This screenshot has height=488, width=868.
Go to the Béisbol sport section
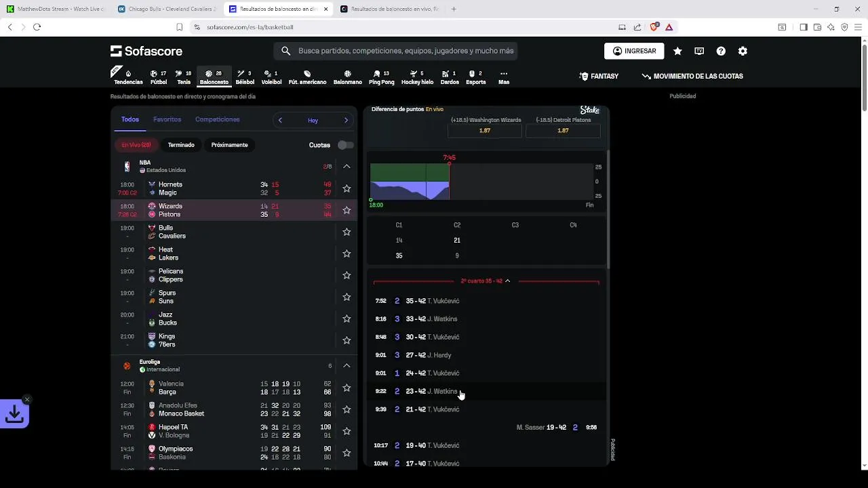(x=245, y=77)
